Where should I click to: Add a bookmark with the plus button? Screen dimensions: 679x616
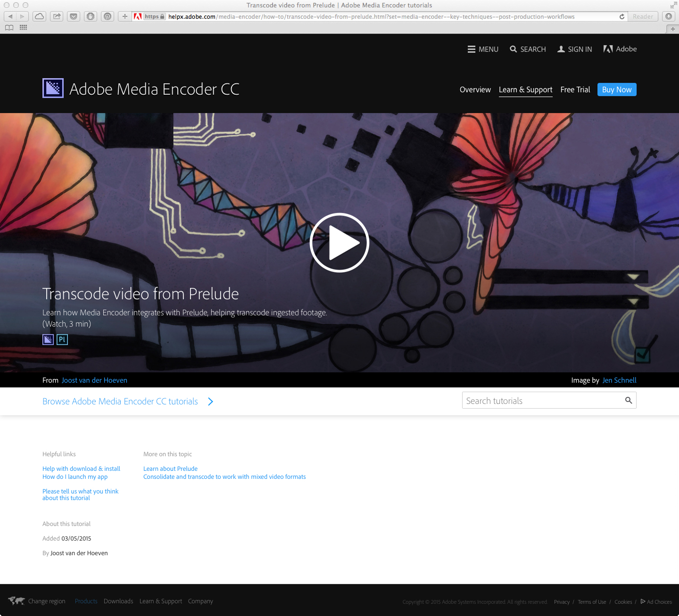tap(124, 16)
